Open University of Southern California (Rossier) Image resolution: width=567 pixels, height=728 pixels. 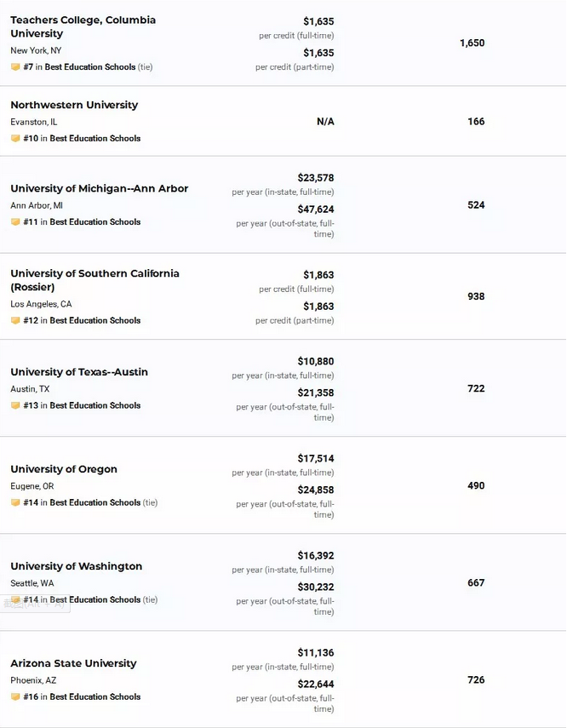point(94,280)
